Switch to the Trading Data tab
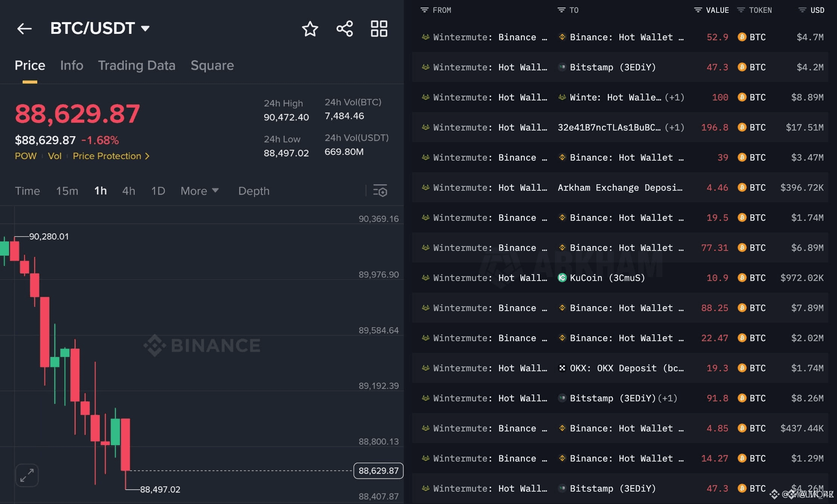The height and width of the screenshot is (504, 837). 137,65
